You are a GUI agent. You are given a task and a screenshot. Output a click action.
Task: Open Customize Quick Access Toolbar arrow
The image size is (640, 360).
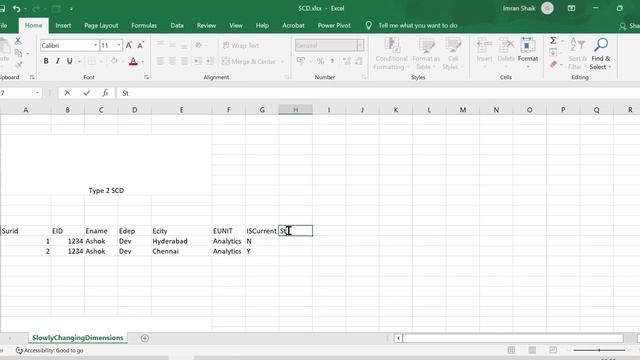pos(71,9)
